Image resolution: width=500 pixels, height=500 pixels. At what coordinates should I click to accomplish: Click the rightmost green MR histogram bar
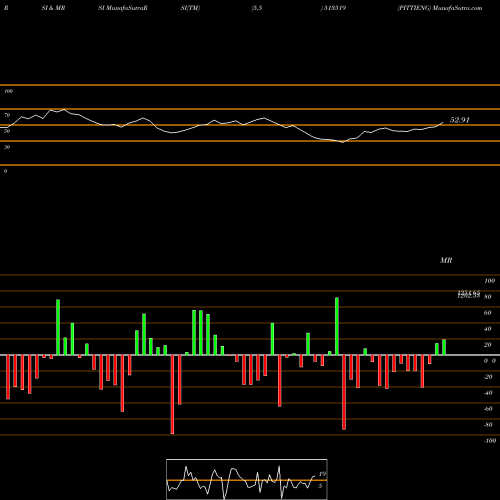click(x=444, y=347)
